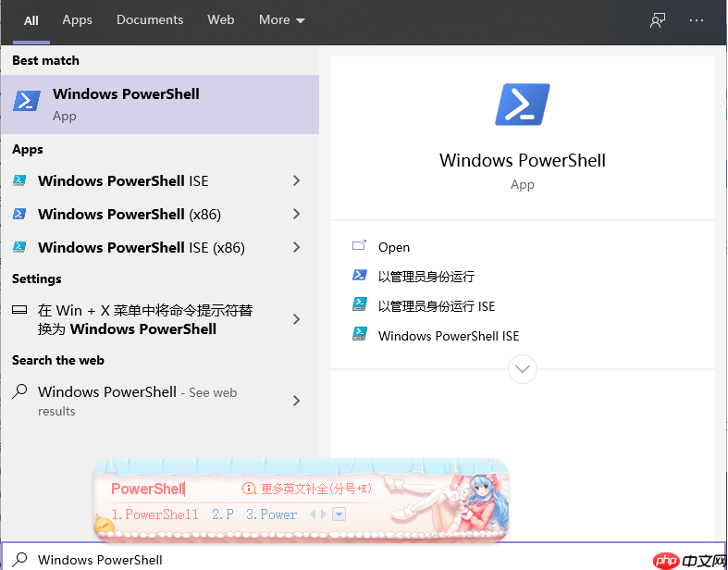
Task: Click the Open action window icon
Action: 359,245
